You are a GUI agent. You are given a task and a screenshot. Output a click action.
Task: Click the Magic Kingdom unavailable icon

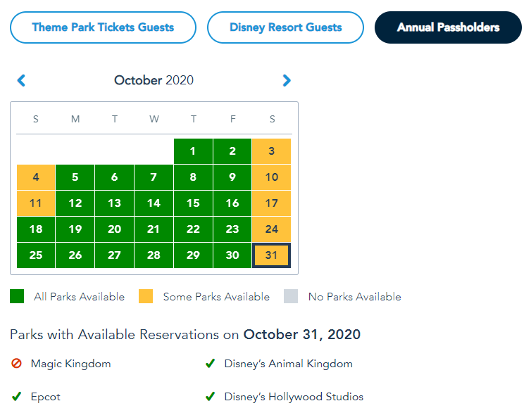(x=16, y=364)
